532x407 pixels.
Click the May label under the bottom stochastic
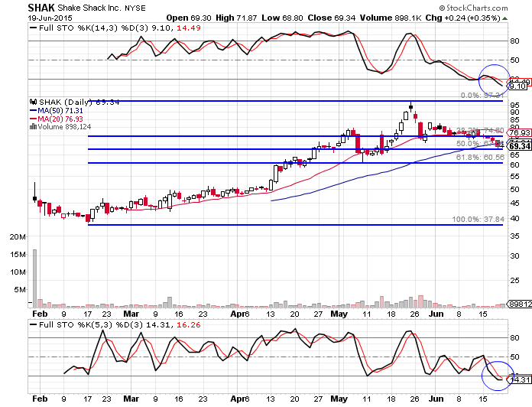(339, 399)
